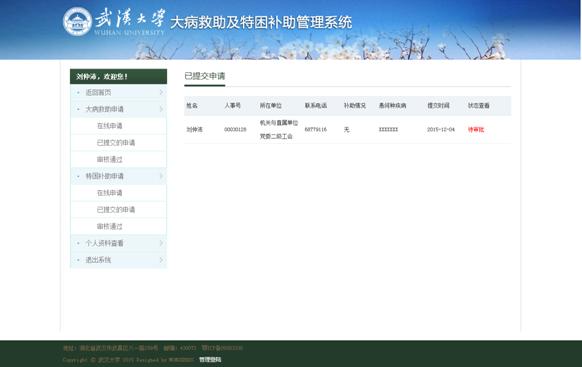Click the chevron next to 大病救助申请
Screen dimensions: 582x367
click(161, 109)
